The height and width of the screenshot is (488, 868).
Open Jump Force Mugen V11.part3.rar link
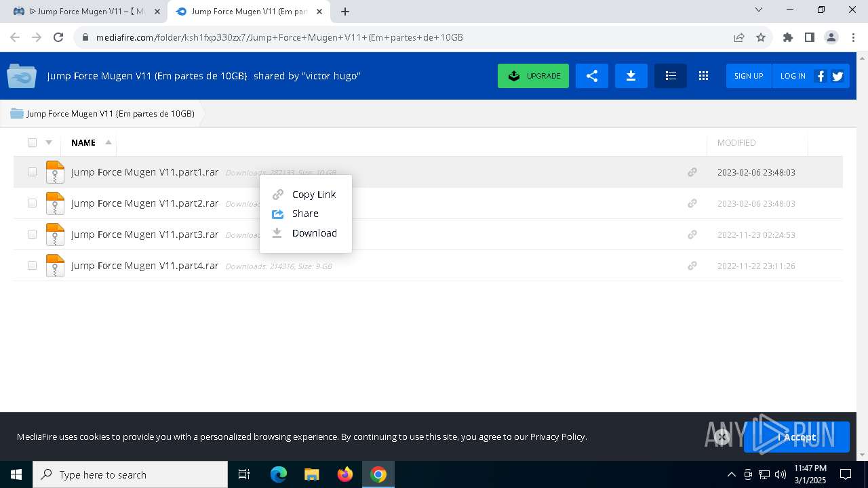click(x=144, y=235)
